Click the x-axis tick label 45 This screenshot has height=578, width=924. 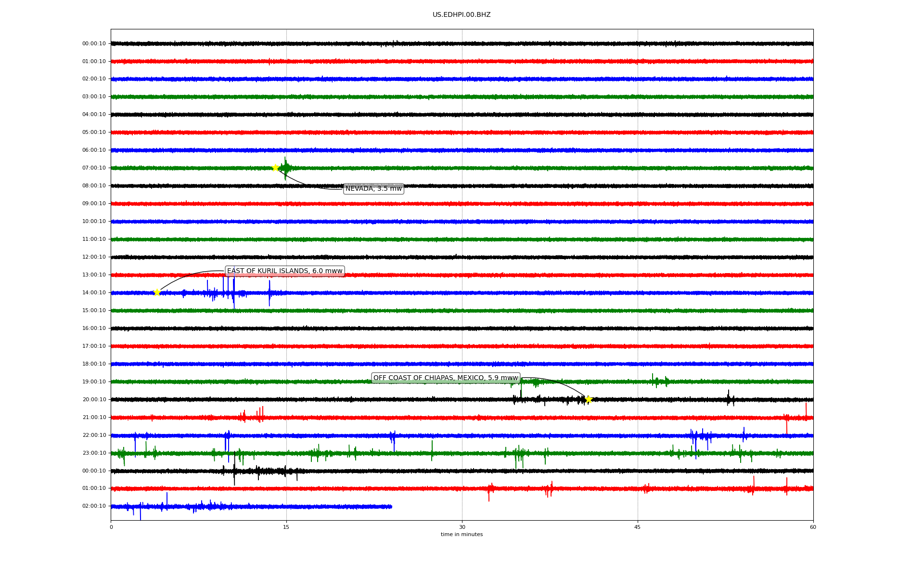[638, 527]
